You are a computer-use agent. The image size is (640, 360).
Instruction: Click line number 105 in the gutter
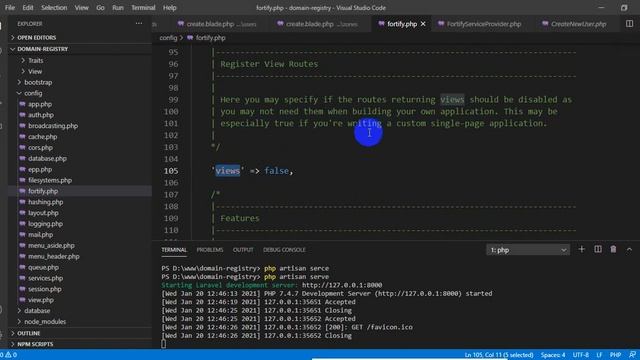(171, 171)
